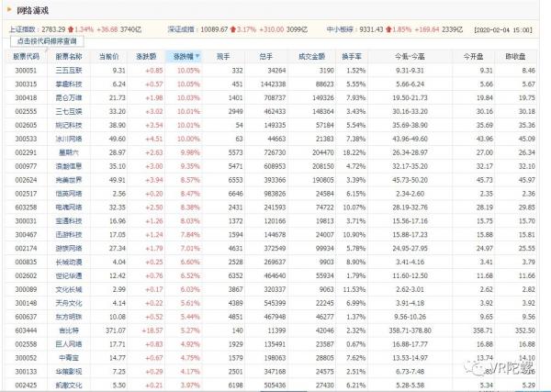Click the 中小板指 value 9331.43

[x=371, y=29]
